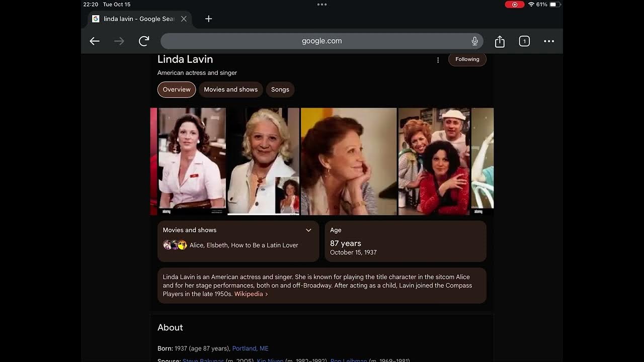The image size is (644, 362).
Task: Open the tab switcher showing 1
Action: [x=524, y=41]
